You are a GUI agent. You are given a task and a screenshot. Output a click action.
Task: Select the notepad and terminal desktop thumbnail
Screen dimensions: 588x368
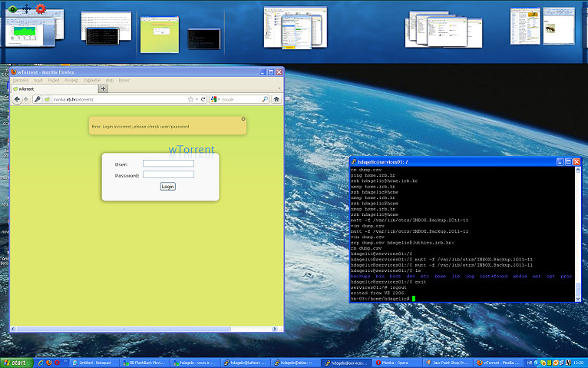pyautogui.click(x=106, y=28)
